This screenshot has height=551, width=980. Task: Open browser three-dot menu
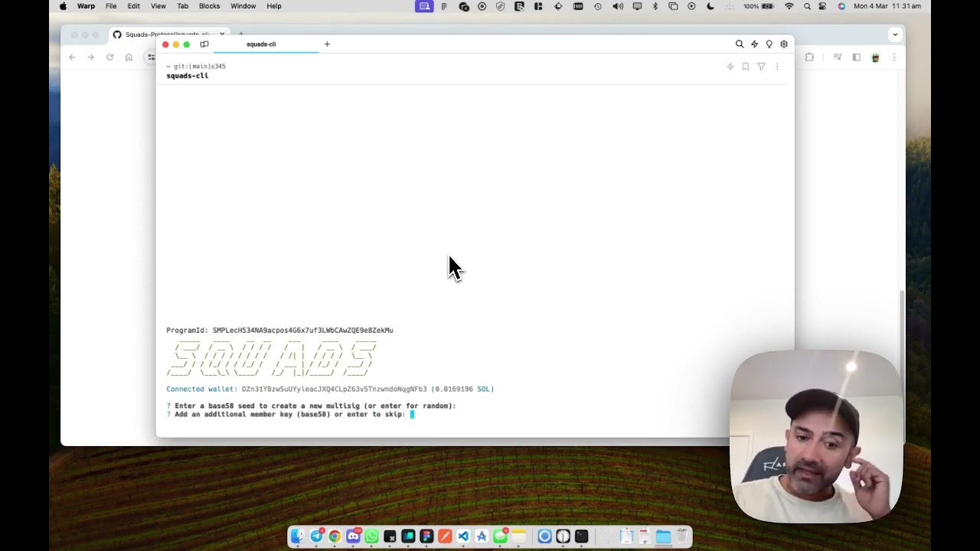[x=893, y=57]
